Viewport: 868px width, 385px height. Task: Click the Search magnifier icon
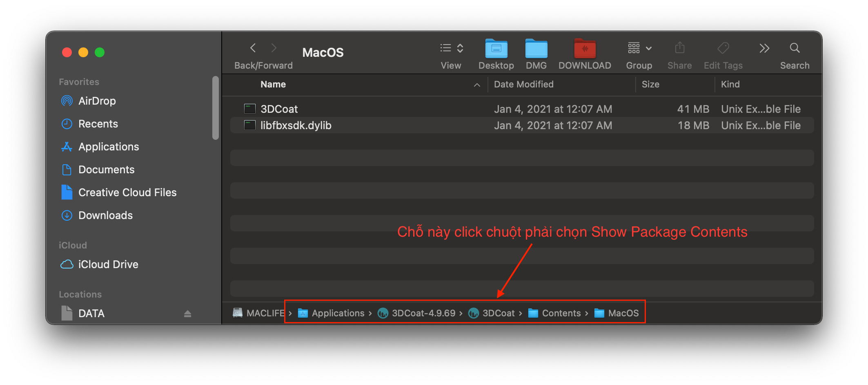[x=795, y=48]
